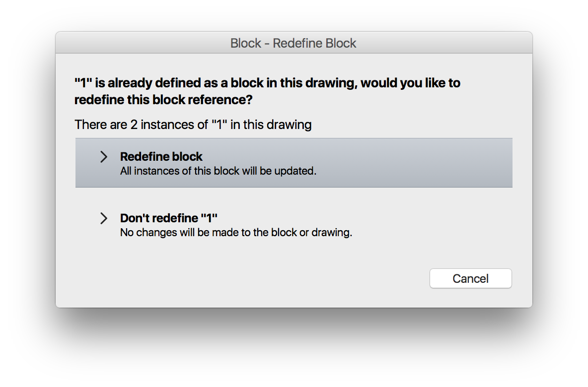Click the "There are 2 instances" message
588x387 pixels.
point(193,125)
